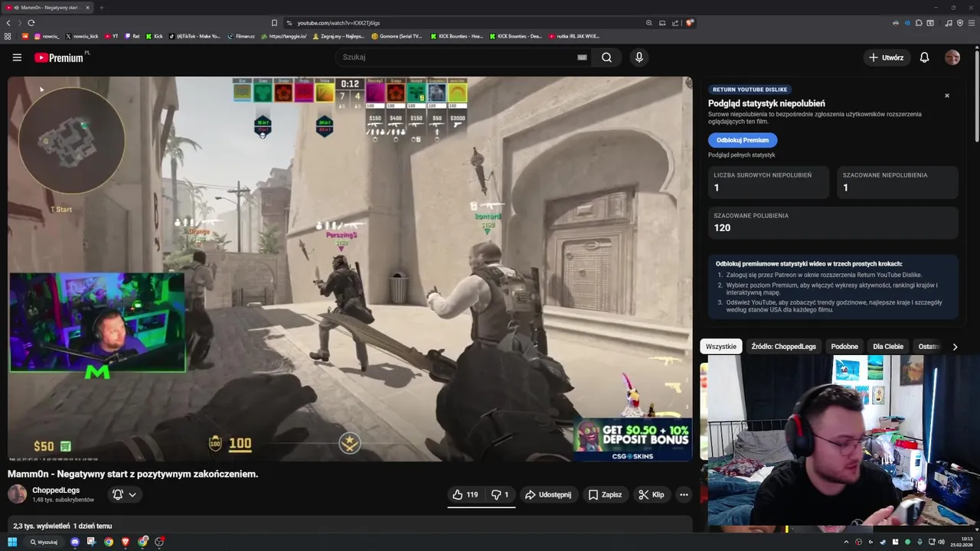The height and width of the screenshot is (551, 980).
Task: Open Discord from the taskbar
Action: 75,542
